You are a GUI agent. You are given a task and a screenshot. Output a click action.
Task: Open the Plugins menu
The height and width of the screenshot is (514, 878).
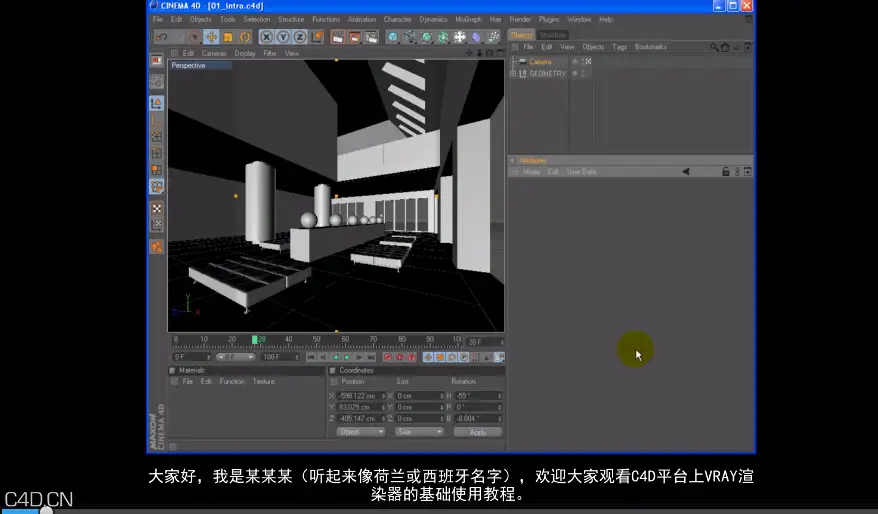tap(549, 20)
